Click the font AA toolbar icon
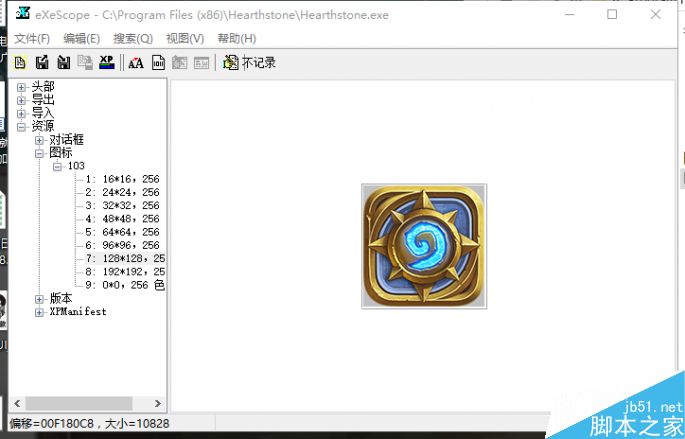This screenshot has height=439, width=685. coord(136,63)
